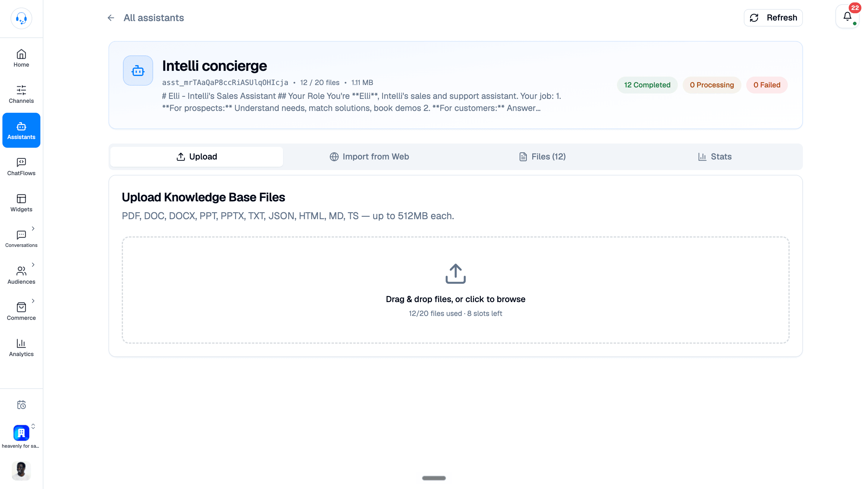
Task: Click the 0 Processing status badge
Action: point(712,85)
